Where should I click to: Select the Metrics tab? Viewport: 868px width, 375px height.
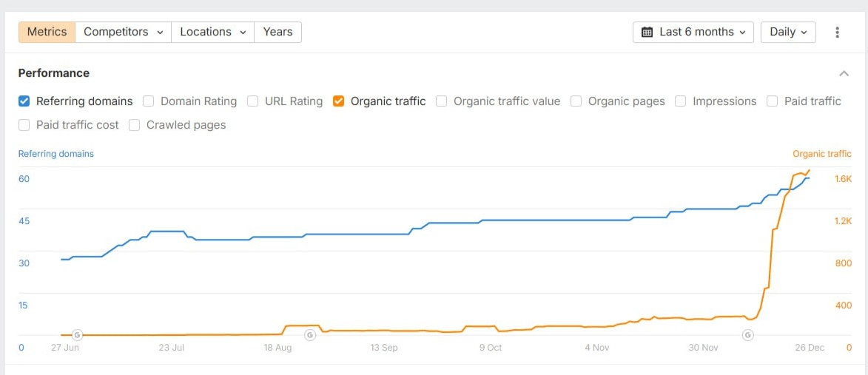click(47, 33)
